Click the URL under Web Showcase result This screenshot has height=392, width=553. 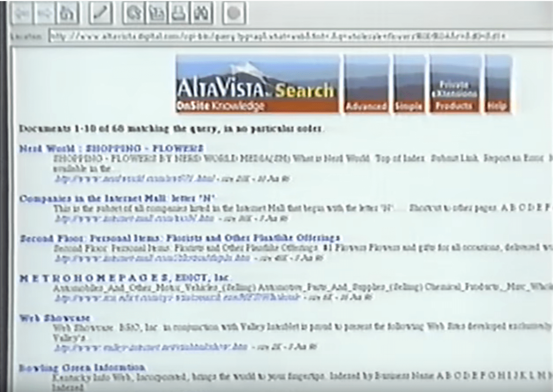point(151,347)
